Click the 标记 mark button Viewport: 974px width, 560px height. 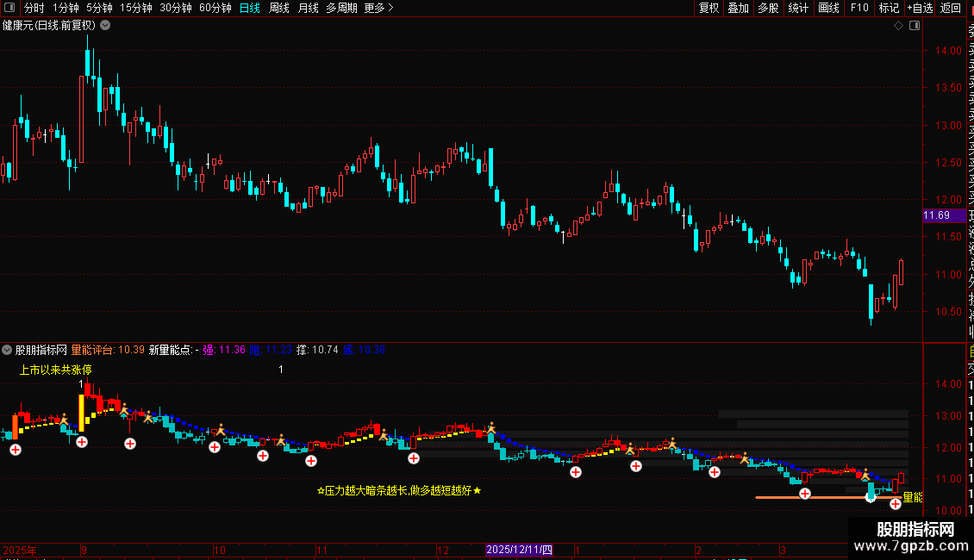point(889,8)
